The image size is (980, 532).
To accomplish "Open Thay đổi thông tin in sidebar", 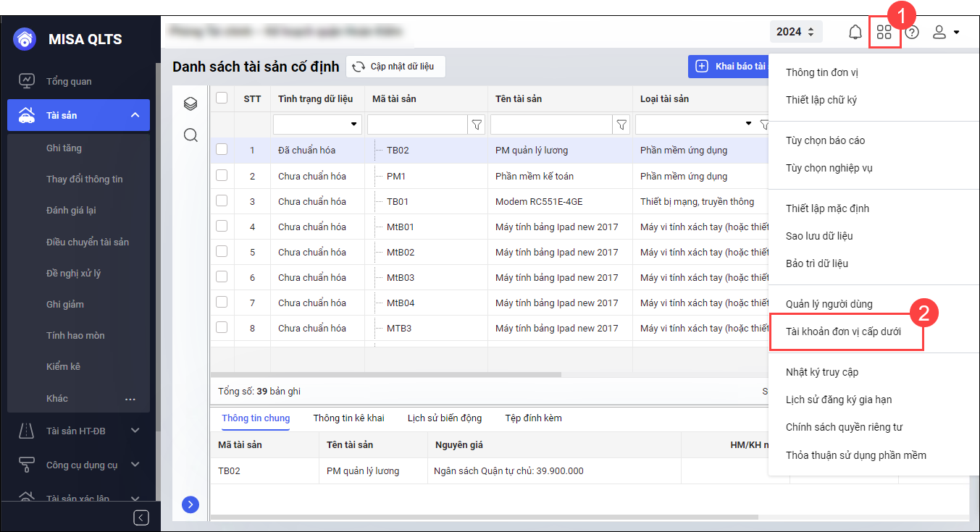I will point(85,179).
